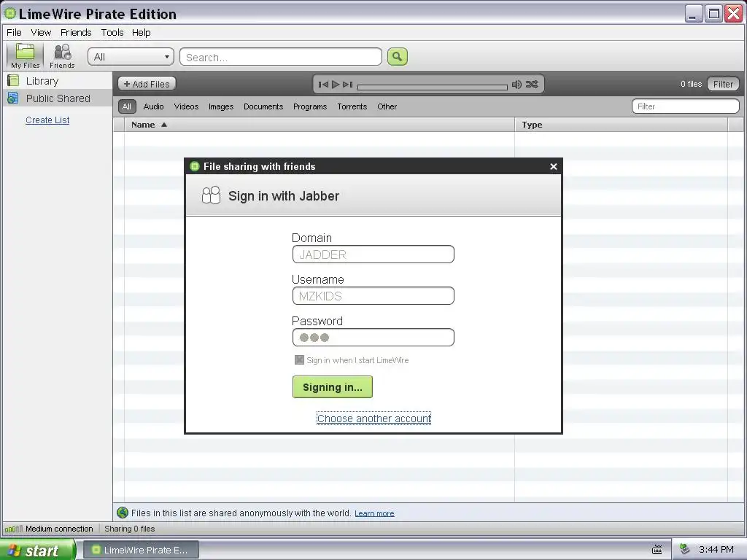Click the Filter button near 0 files
Viewport: 747px width, 560px height.
(723, 84)
